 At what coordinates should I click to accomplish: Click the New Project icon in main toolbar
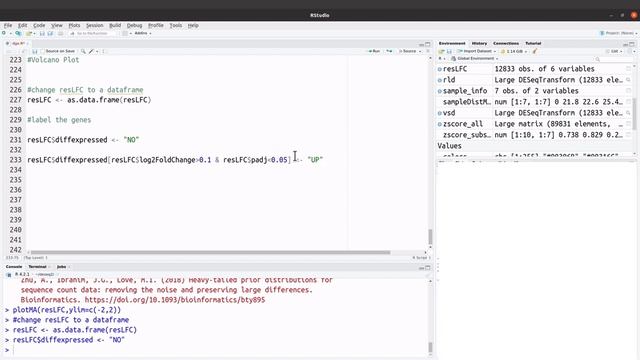[x=18, y=33]
